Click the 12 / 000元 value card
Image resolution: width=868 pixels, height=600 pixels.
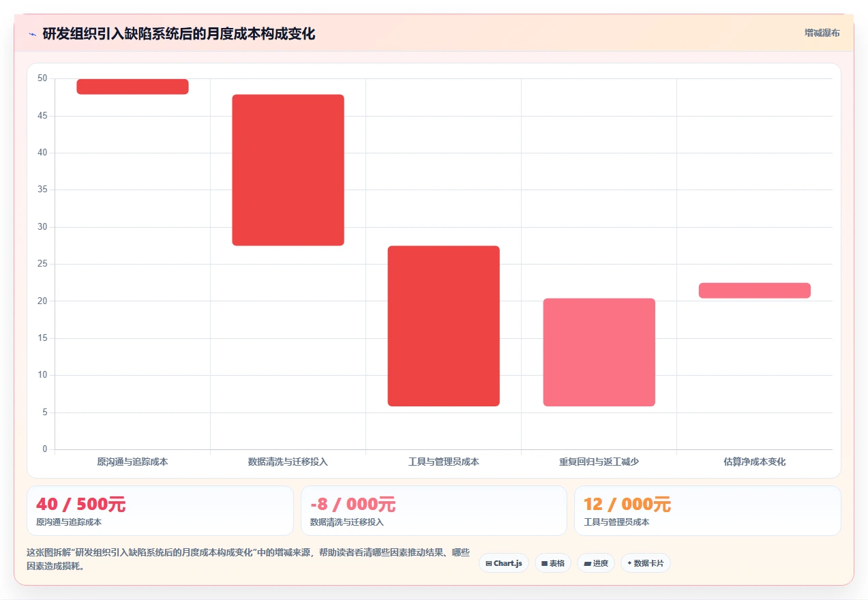(x=708, y=511)
